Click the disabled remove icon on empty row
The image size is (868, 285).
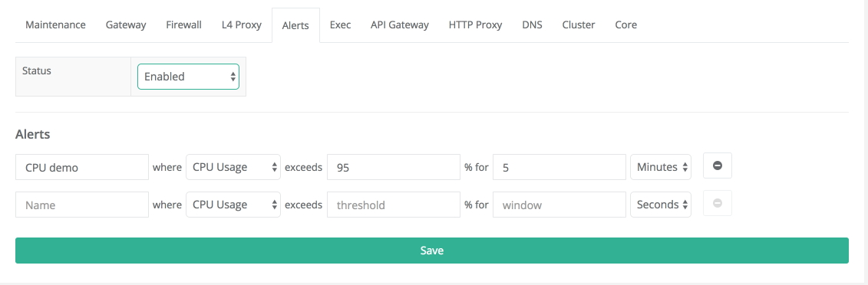718,204
